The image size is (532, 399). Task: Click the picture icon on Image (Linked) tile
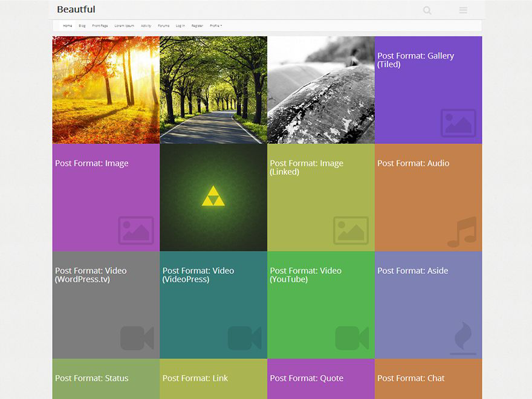[x=351, y=230]
